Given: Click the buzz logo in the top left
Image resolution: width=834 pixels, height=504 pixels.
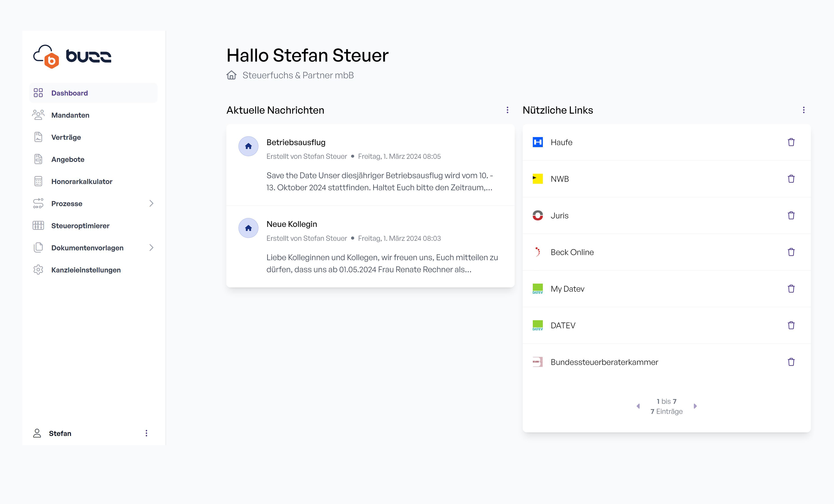Looking at the screenshot, I should [x=72, y=55].
